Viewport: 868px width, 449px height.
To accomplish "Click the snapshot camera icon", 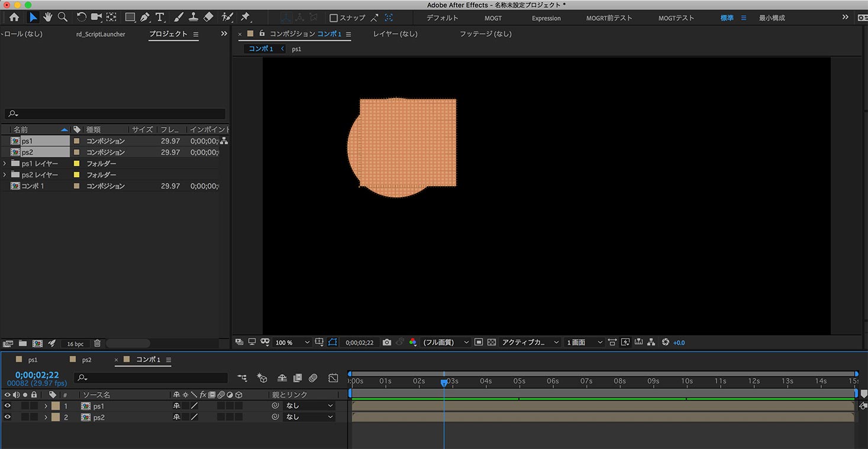I will (387, 343).
